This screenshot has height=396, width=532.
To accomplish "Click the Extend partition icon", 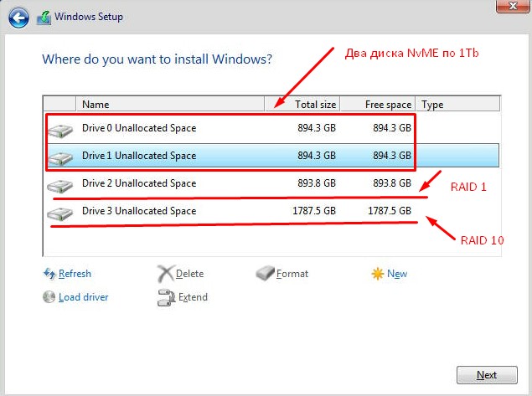I will [165, 297].
